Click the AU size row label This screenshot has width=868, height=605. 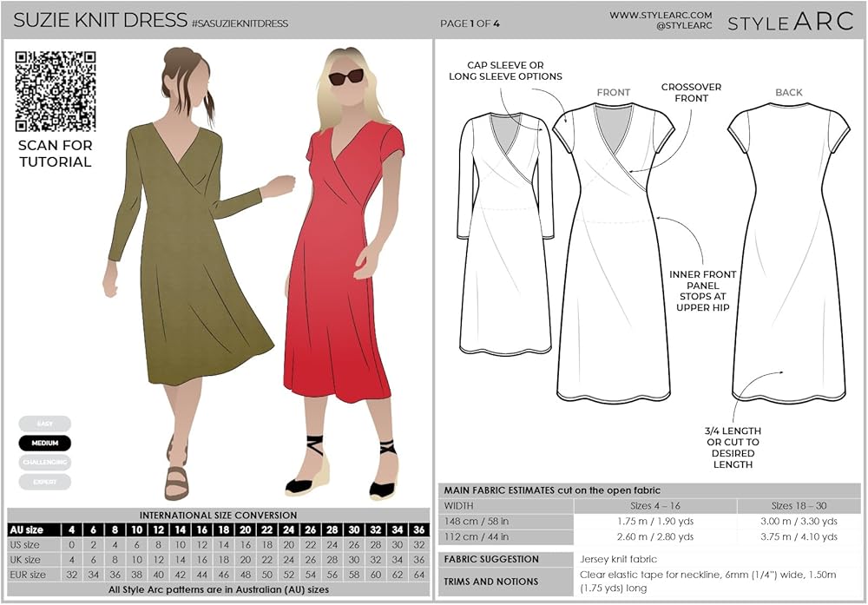tap(26, 529)
